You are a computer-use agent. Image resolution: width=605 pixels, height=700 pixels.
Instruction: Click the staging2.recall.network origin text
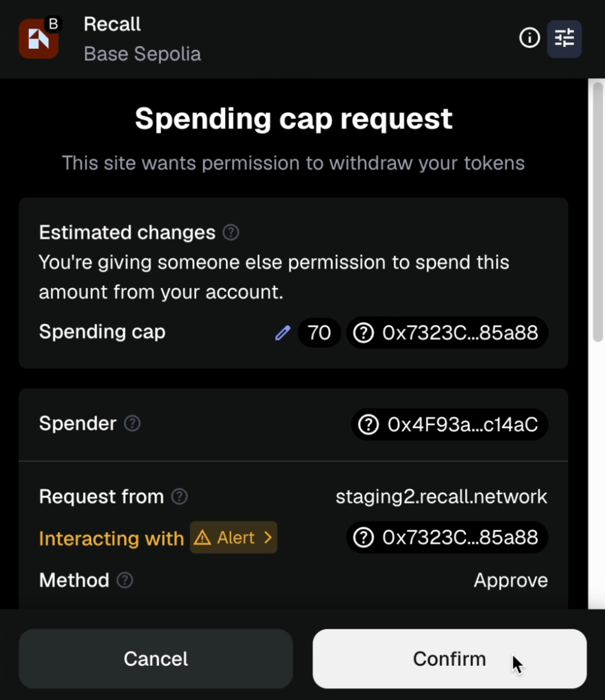[x=441, y=497]
